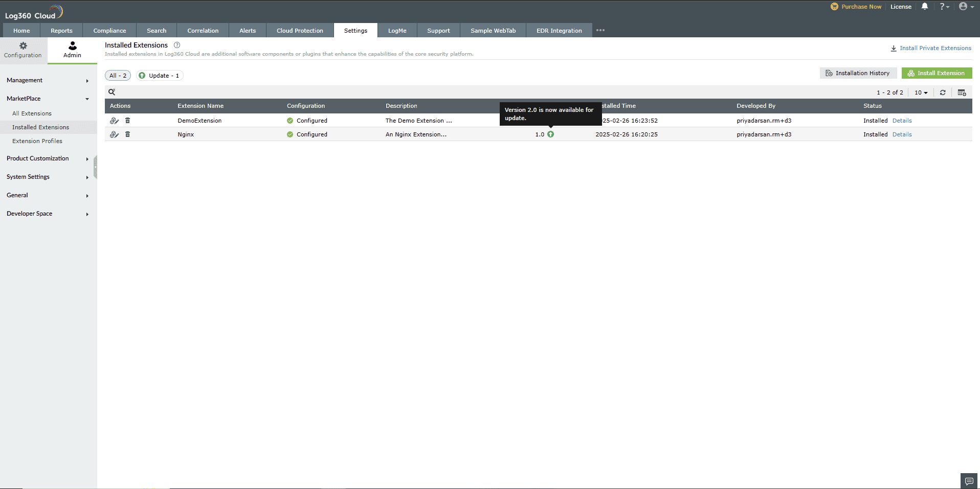Refresh the extensions table

(x=943, y=92)
